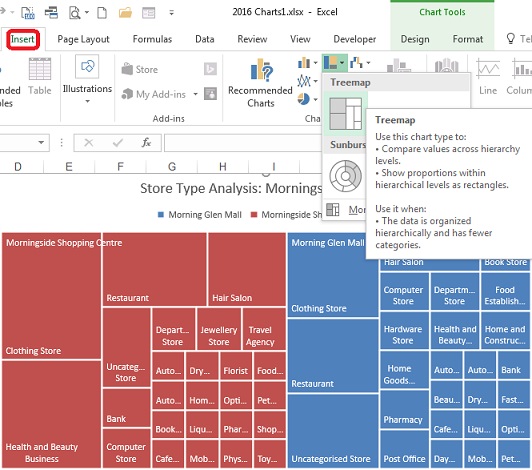Insert a Table from the ribbon
The image size is (532, 470).
click(40, 77)
